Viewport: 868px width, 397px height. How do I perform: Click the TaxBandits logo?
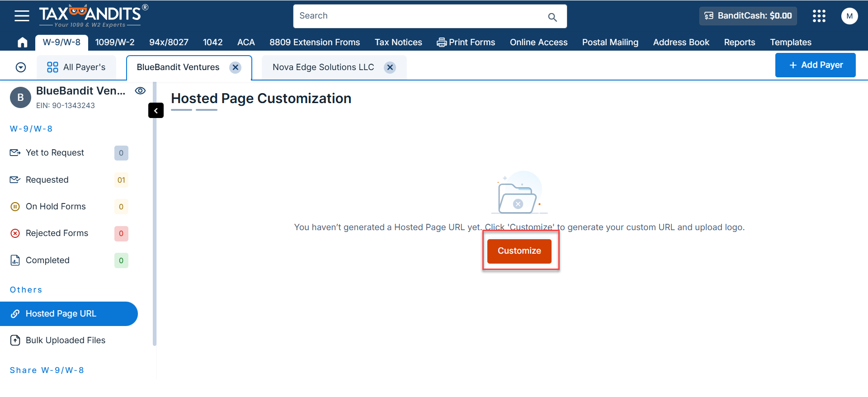pos(93,16)
